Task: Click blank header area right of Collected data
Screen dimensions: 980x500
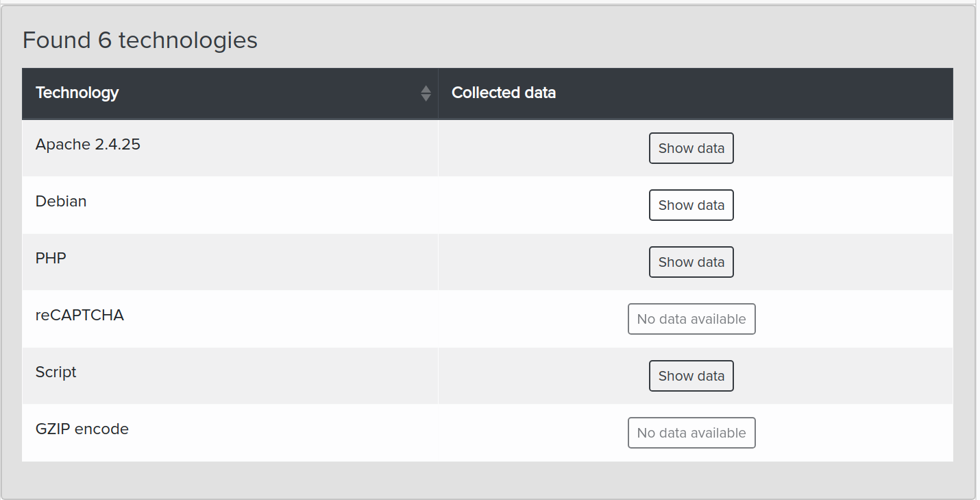Action: pos(754,93)
